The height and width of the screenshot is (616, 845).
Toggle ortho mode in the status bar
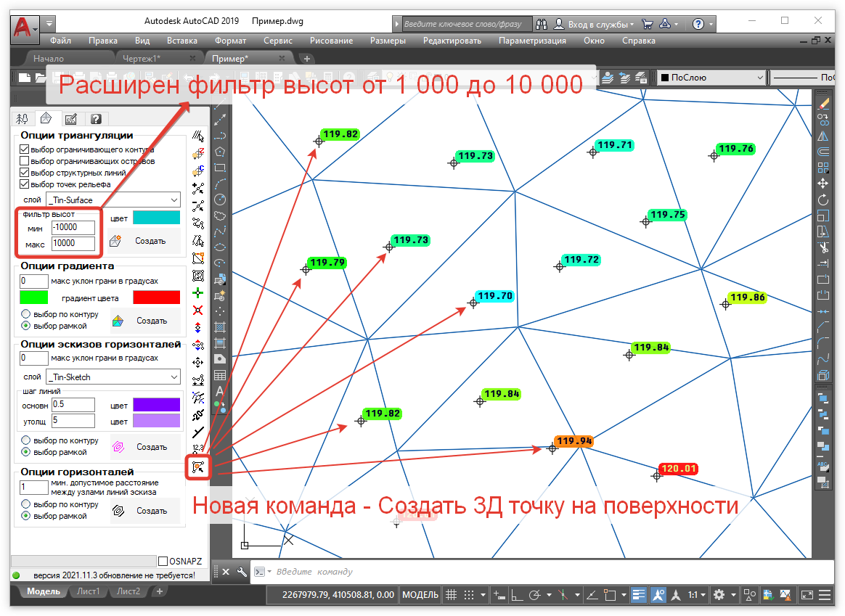click(x=518, y=595)
